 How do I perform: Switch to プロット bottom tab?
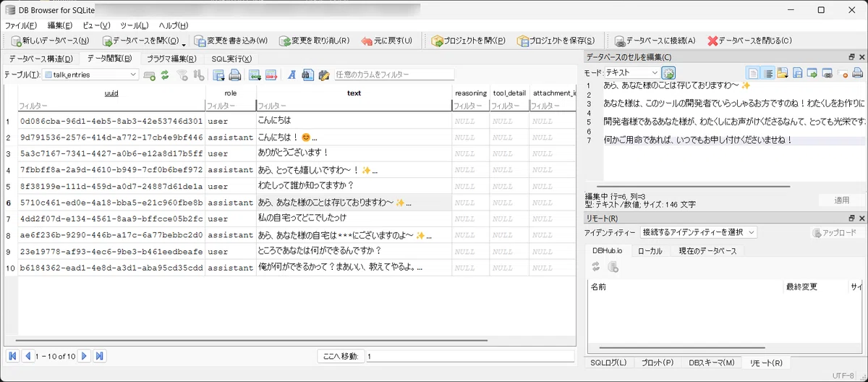click(x=658, y=362)
